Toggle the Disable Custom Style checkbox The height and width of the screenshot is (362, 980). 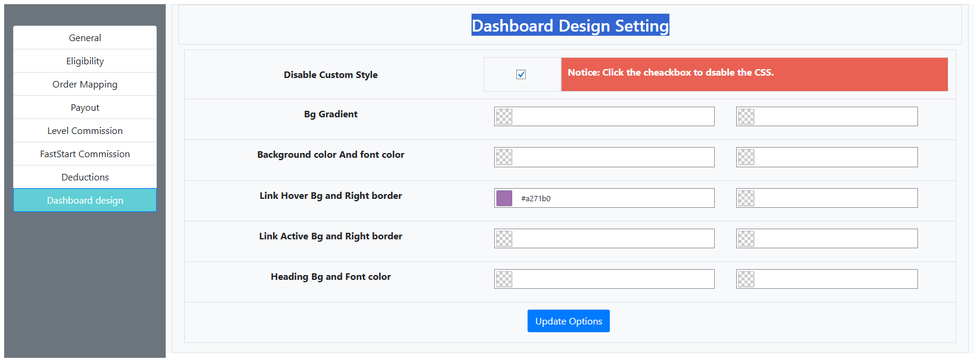coord(521,74)
